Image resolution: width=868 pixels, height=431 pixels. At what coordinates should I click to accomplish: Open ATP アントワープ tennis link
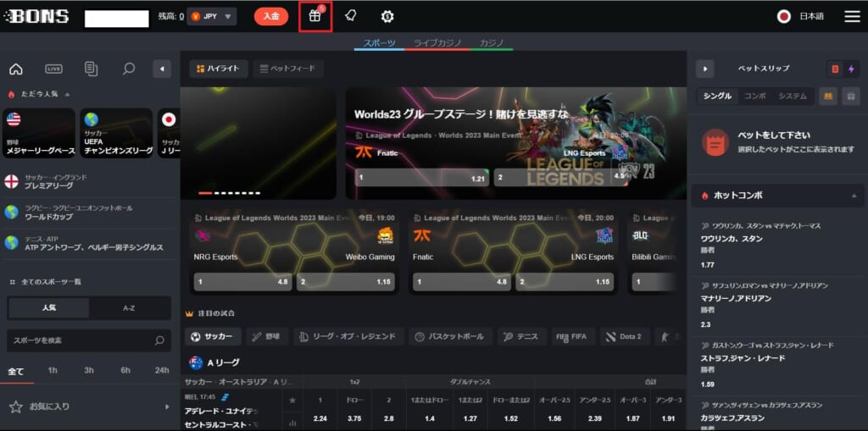(90, 243)
